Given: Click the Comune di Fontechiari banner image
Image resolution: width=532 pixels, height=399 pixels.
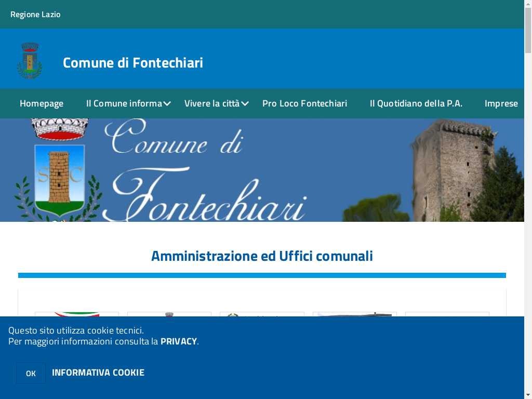Looking at the screenshot, I should point(262,170).
